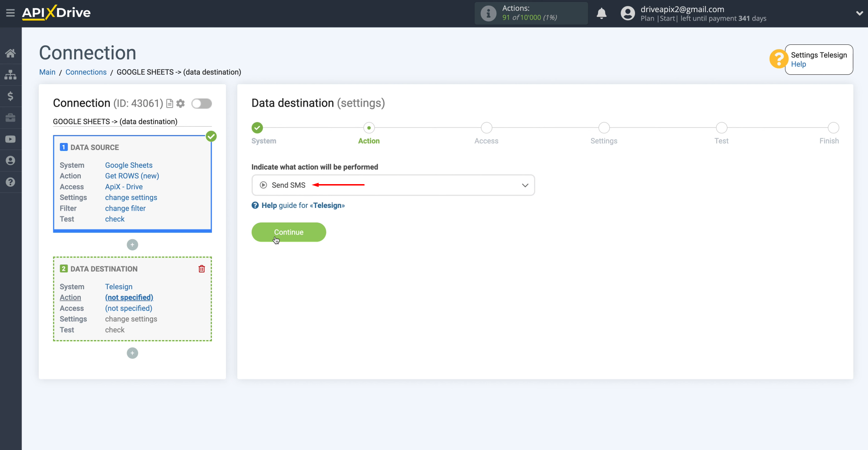Enable the connection activation toggle
The width and height of the screenshot is (868, 450).
click(x=202, y=103)
